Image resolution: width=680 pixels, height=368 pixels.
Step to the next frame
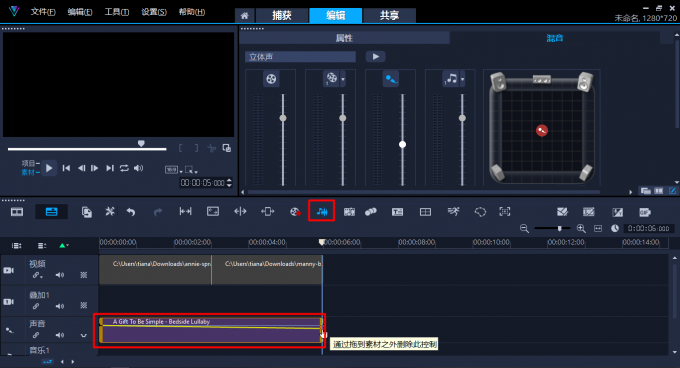coord(95,168)
